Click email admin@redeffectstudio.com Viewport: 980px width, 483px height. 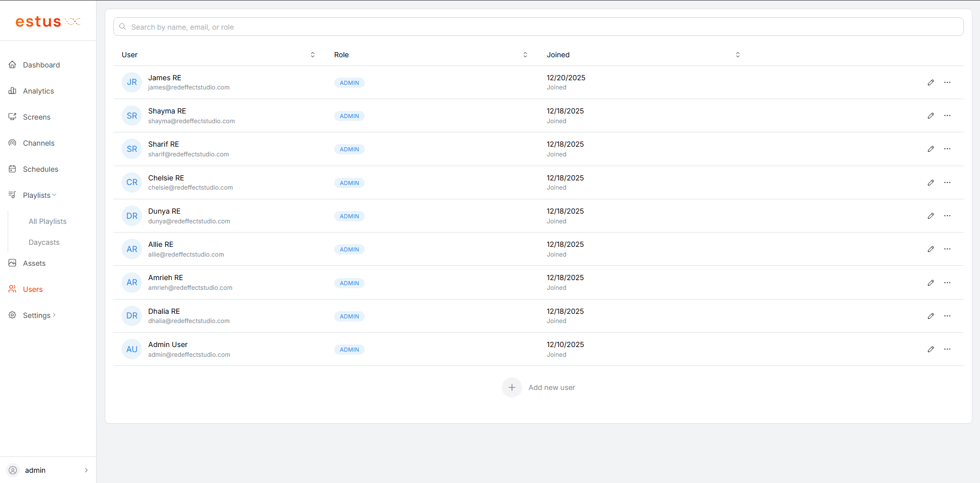189,355
